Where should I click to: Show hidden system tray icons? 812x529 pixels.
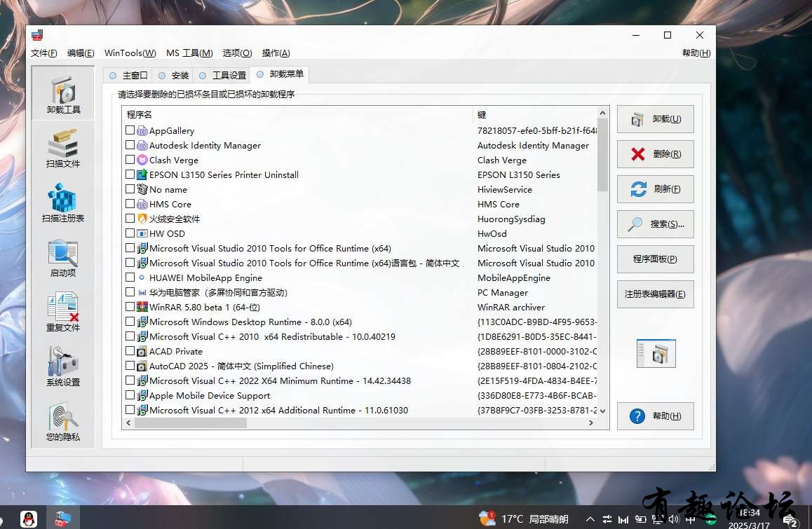[x=590, y=518]
